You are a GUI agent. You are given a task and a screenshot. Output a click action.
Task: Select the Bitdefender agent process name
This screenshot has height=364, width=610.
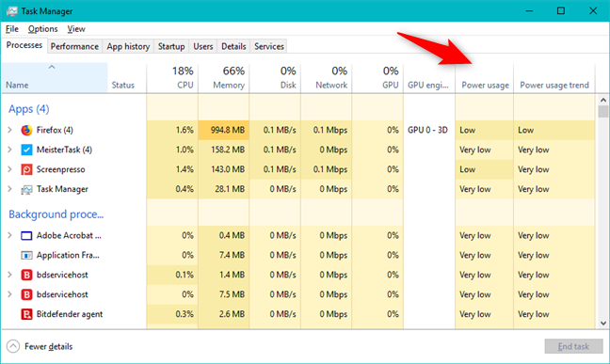(70, 314)
